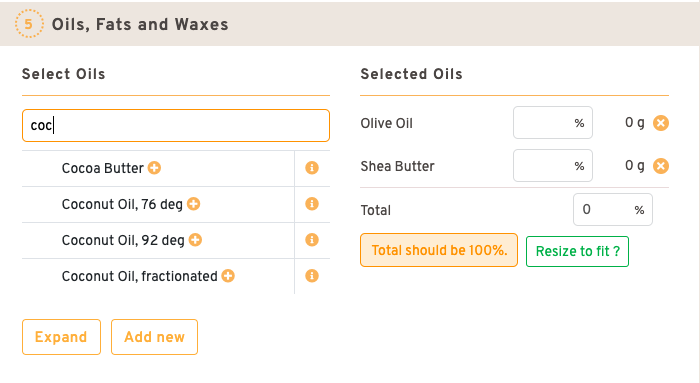
Task: Select the Cocoa Butter list entry
Action: (x=103, y=168)
